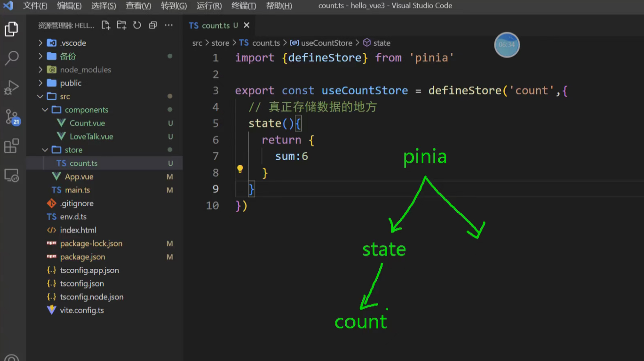The height and width of the screenshot is (361, 644).
Task: Click the lightbulb quick-fix icon on line 8
Action: point(240,169)
